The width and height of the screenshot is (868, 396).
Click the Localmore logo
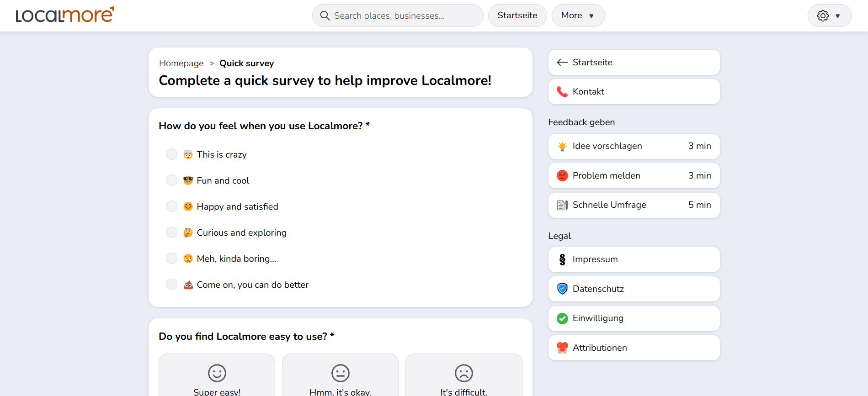tap(65, 15)
